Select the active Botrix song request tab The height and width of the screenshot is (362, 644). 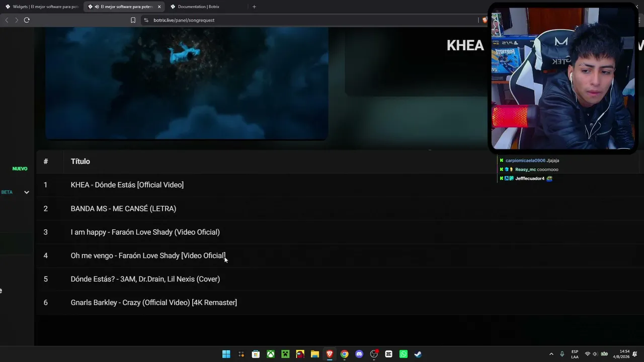(125, 7)
